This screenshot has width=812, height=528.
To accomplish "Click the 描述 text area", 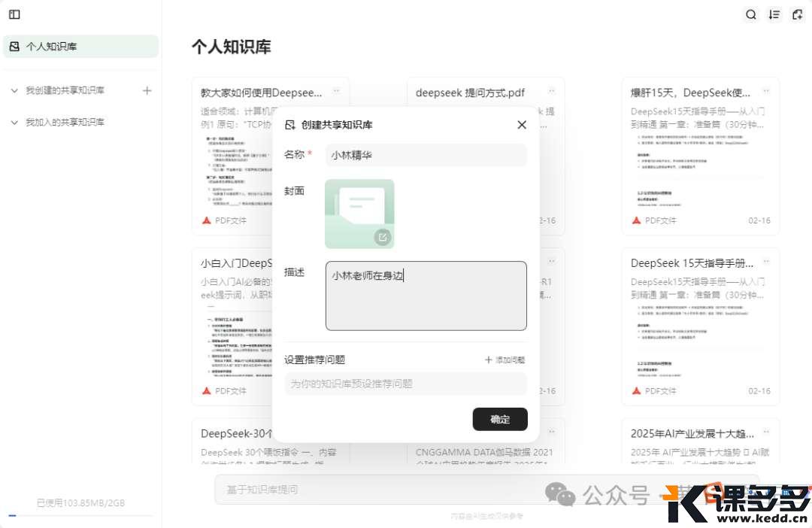I will point(426,296).
